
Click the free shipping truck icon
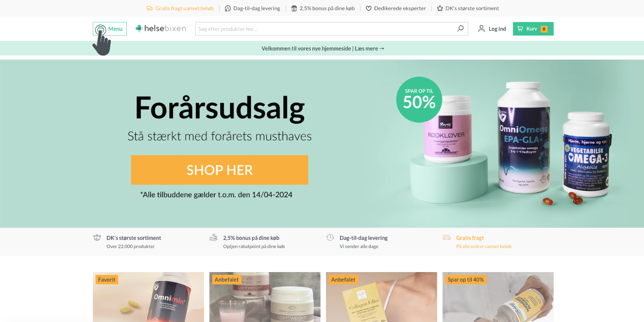[x=150, y=8]
